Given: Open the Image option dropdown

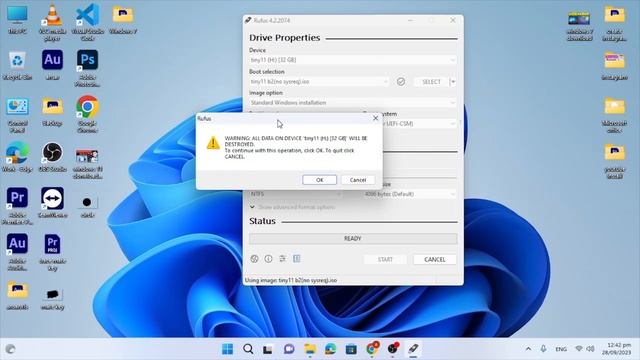Looking at the screenshot, I should point(353,103).
